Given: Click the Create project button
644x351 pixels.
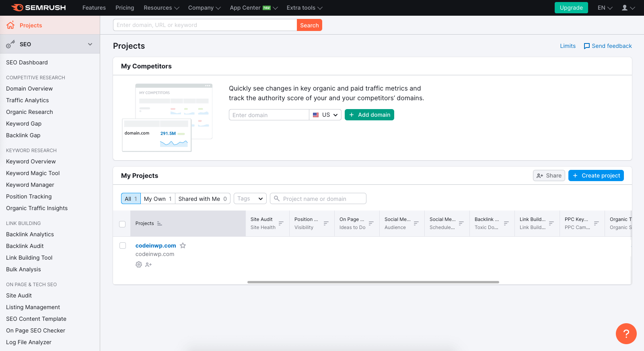Looking at the screenshot, I should [596, 175].
